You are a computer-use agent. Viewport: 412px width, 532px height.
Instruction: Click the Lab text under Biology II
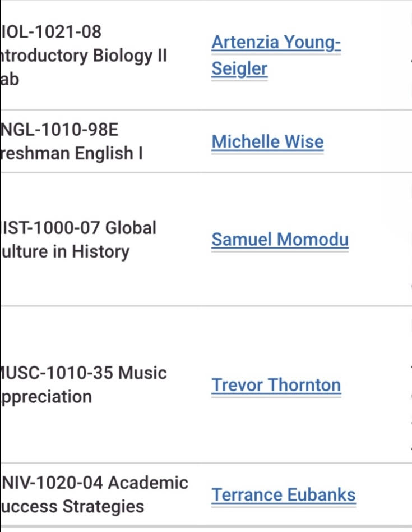[10, 79]
